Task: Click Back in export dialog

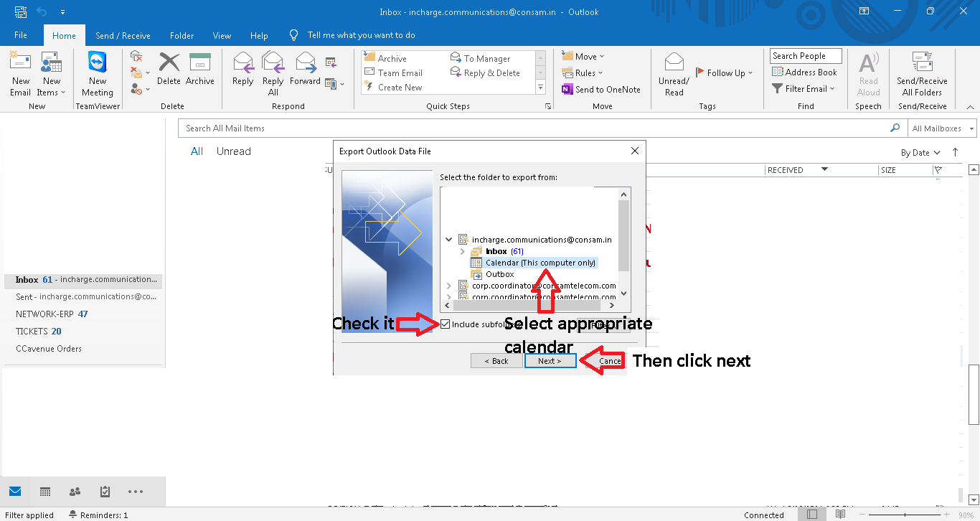Action: [x=496, y=360]
